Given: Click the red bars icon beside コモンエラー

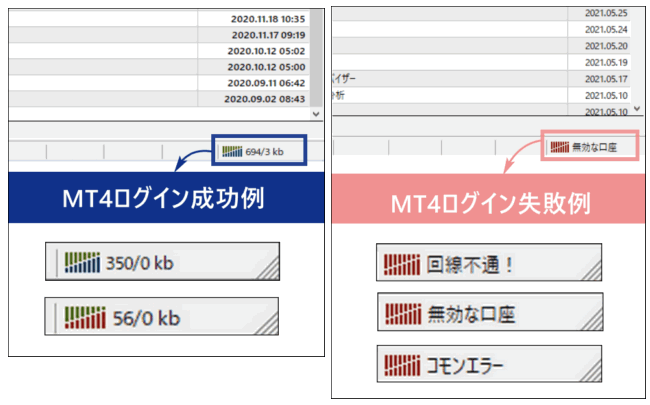Looking at the screenshot, I should point(402,365).
